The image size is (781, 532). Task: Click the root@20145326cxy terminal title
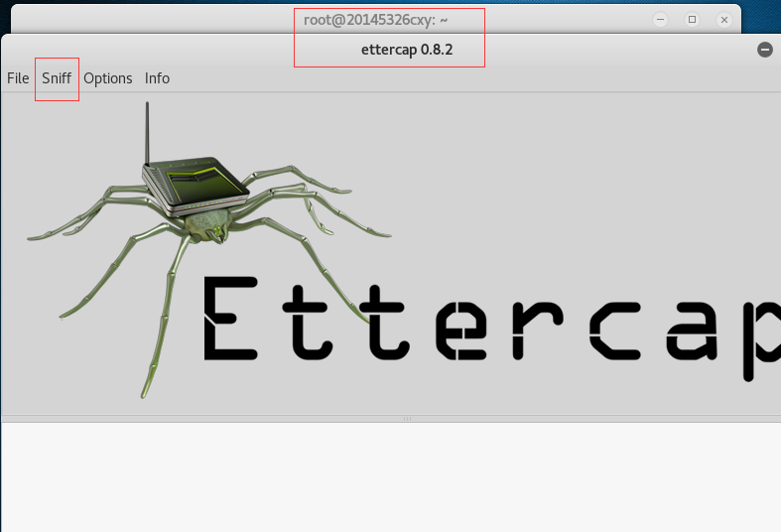(x=375, y=20)
